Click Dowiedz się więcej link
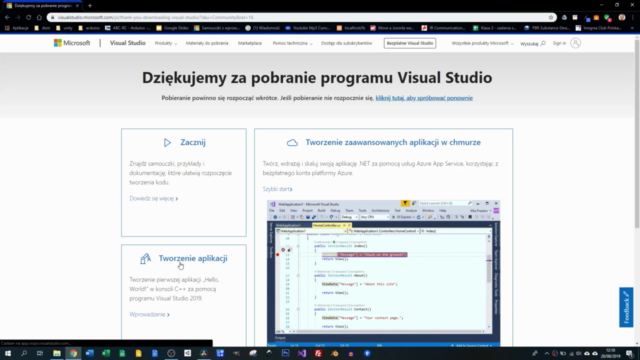640x360 pixels. [153, 198]
